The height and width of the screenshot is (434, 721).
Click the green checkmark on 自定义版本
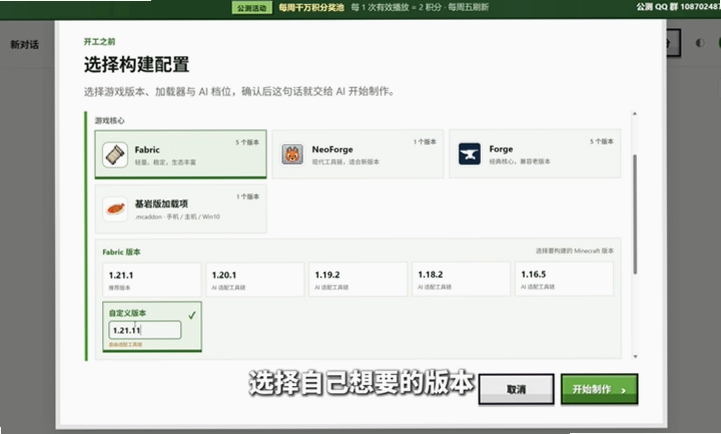point(192,315)
